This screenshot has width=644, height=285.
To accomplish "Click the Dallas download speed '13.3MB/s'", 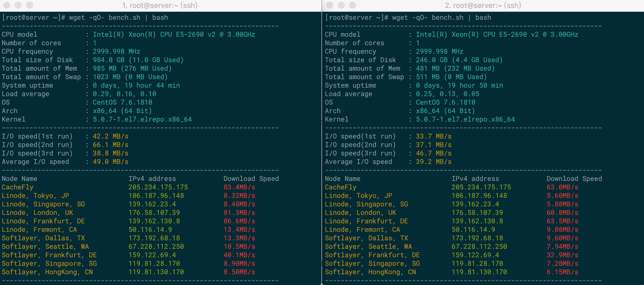I will coord(239,238).
